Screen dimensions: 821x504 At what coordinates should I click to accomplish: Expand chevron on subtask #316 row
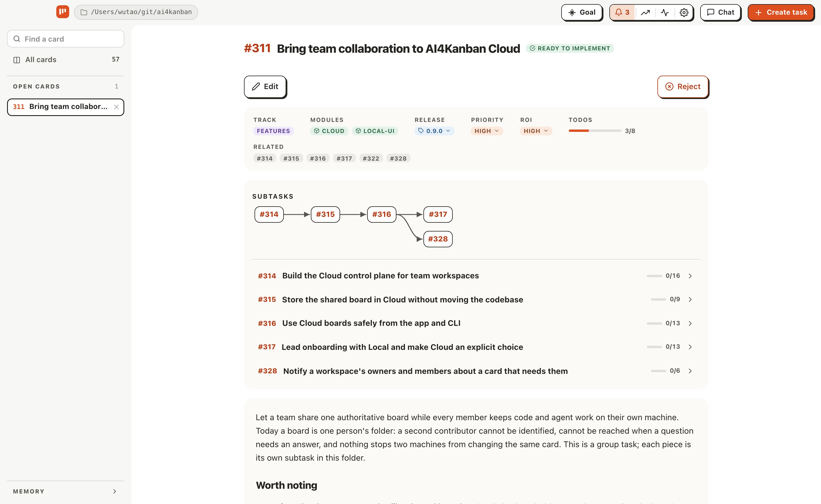click(690, 324)
